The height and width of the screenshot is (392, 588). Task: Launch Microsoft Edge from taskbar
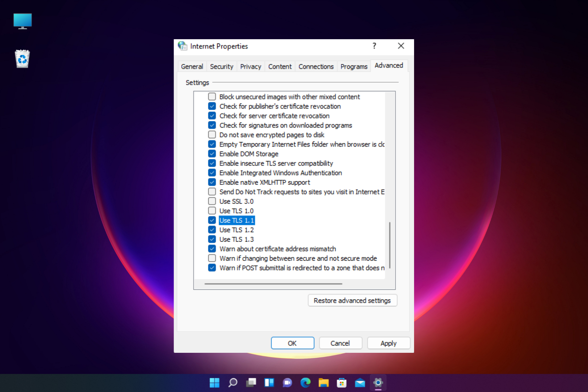[305, 383]
